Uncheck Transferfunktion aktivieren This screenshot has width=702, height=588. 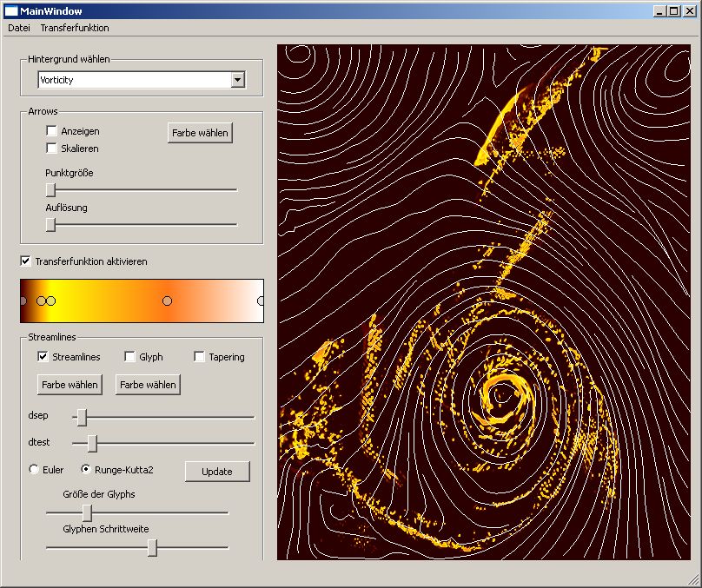pyautogui.click(x=26, y=261)
